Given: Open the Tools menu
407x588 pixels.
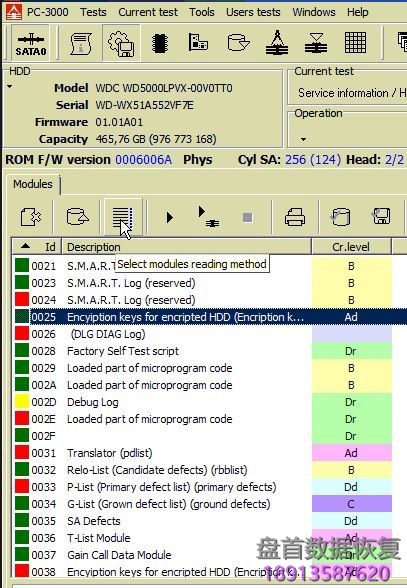Looking at the screenshot, I should point(201,12).
